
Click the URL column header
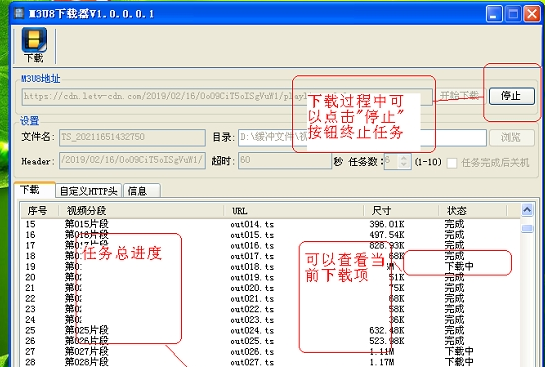click(x=293, y=211)
